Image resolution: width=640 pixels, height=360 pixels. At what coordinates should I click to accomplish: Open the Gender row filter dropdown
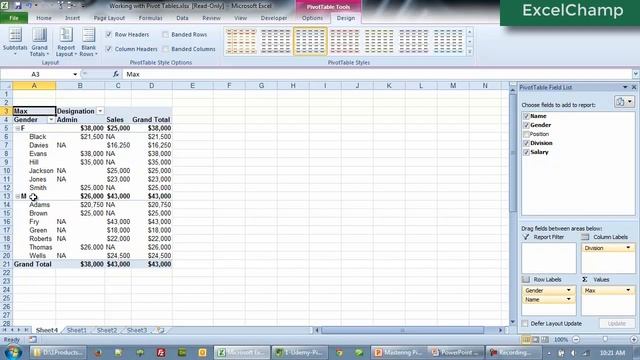click(x=51, y=120)
